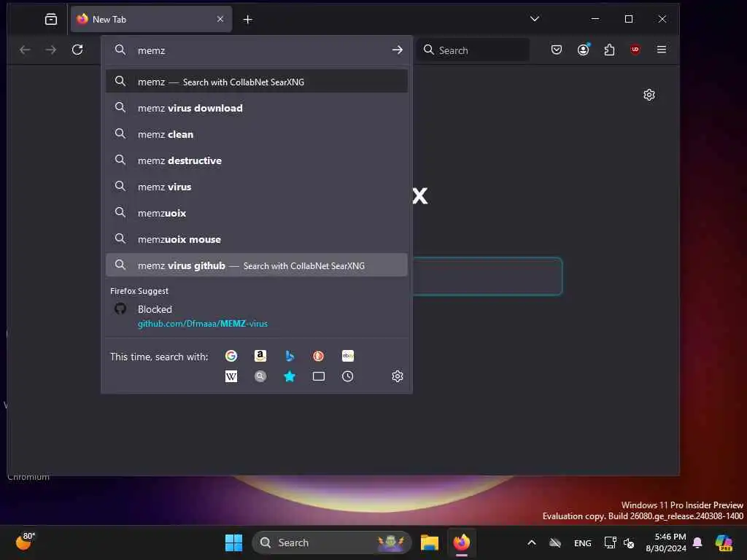
Task: Search this time with DuckDuckGo
Action: (x=318, y=356)
